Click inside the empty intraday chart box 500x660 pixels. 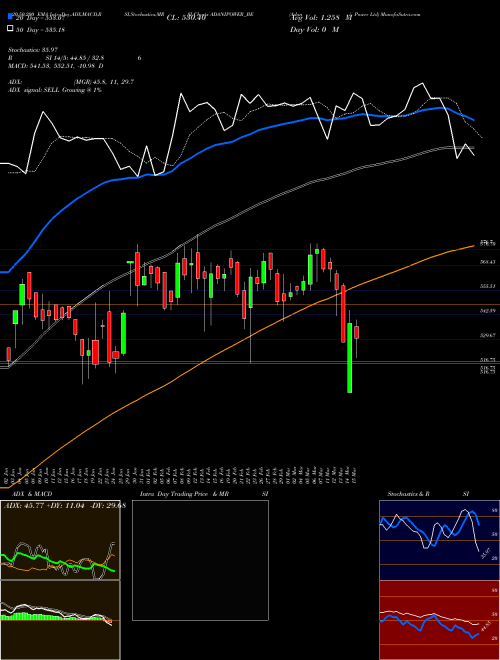coord(200,560)
